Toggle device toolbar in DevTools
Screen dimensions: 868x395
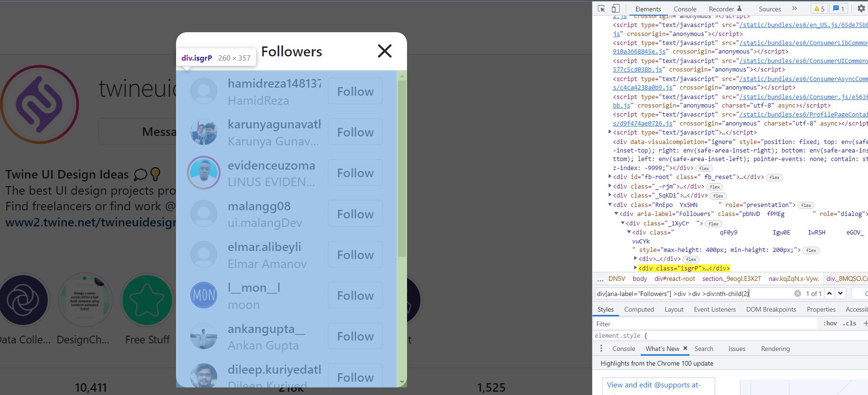(x=615, y=9)
